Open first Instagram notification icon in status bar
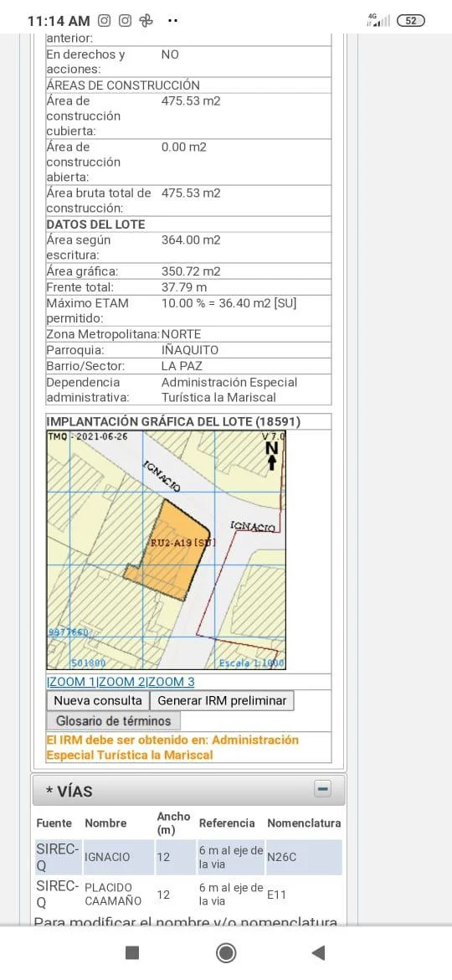 pyautogui.click(x=105, y=21)
